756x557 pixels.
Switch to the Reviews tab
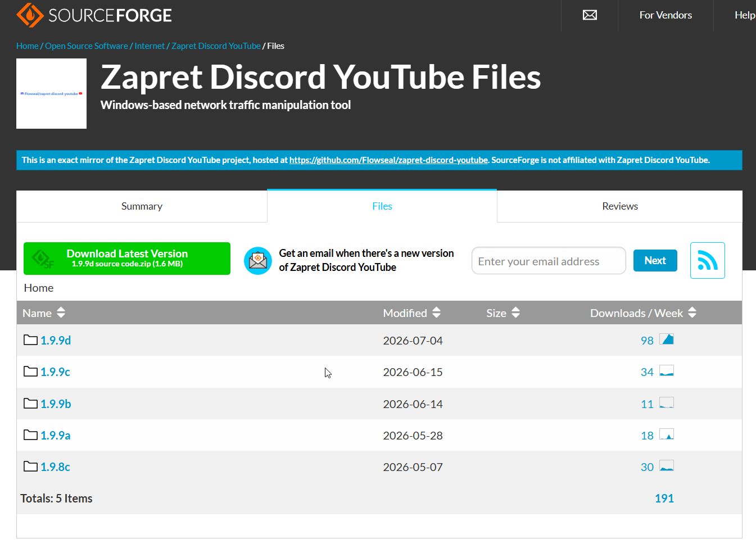620,206
